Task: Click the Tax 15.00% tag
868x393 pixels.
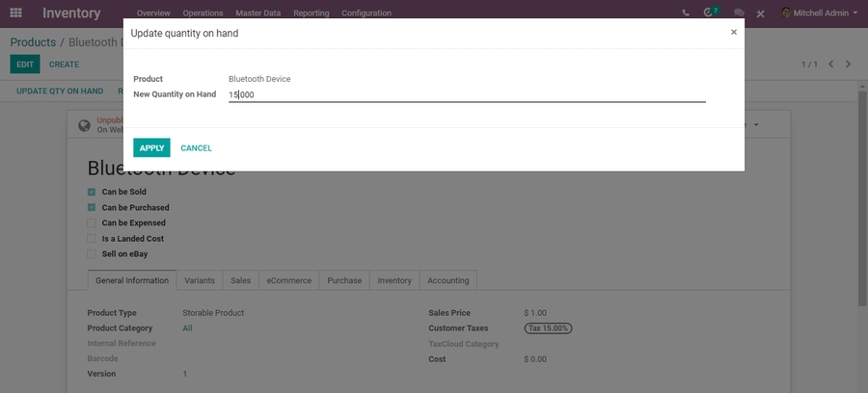Action: [x=548, y=328]
